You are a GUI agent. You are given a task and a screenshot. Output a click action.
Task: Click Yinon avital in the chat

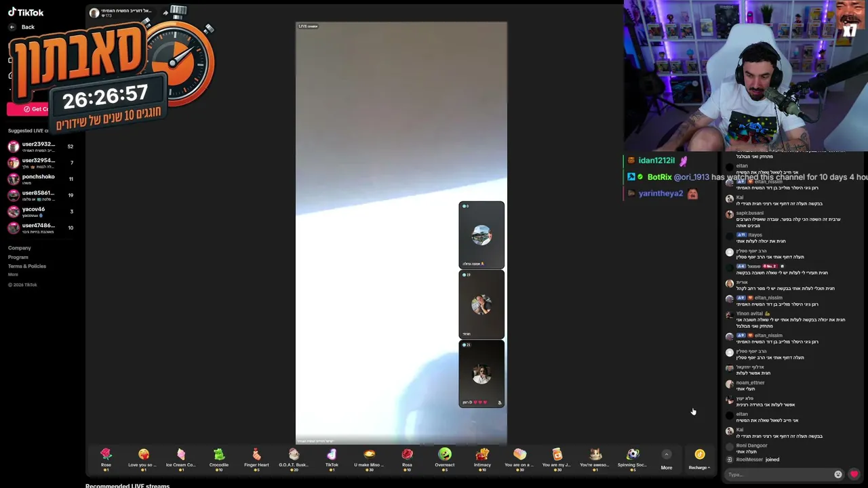[750, 314]
